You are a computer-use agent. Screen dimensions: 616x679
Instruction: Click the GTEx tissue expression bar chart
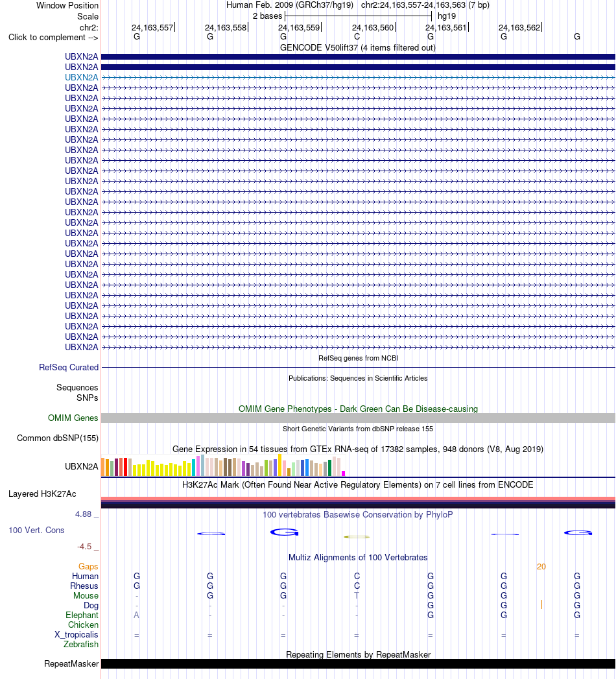(x=223, y=465)
